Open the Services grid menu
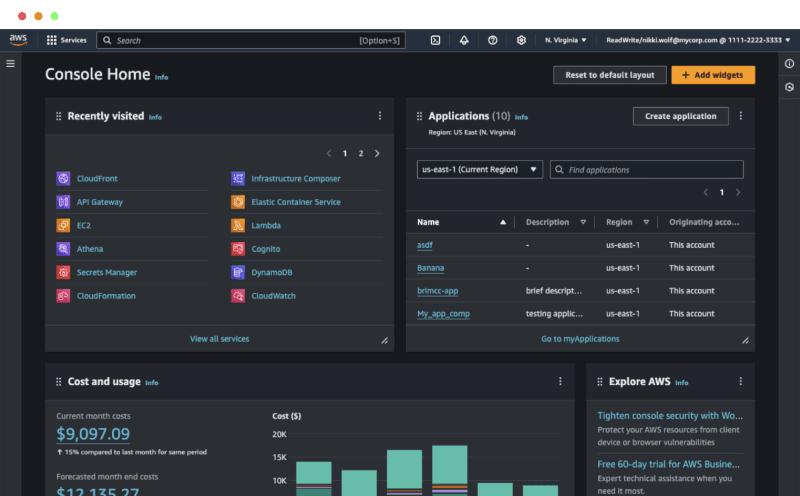 66,40
